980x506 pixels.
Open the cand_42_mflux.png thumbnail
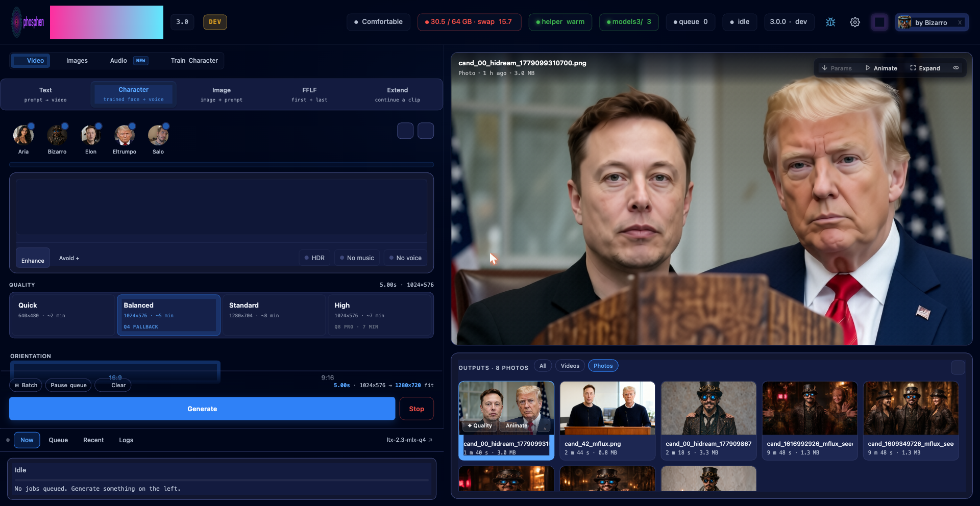click(x=607, y=420)
